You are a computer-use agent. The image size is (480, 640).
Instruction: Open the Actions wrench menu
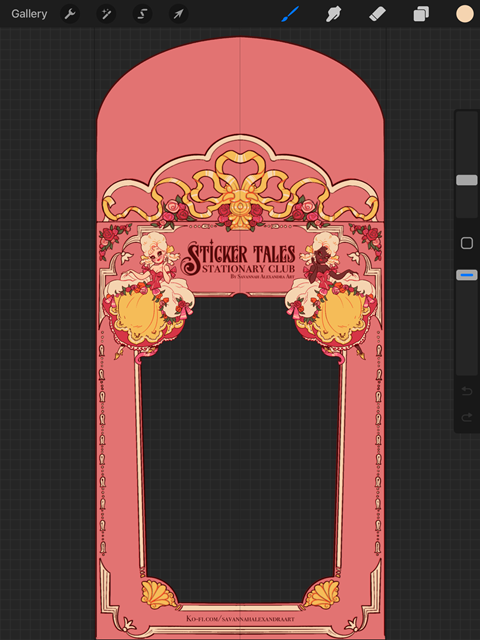(70, 14)
